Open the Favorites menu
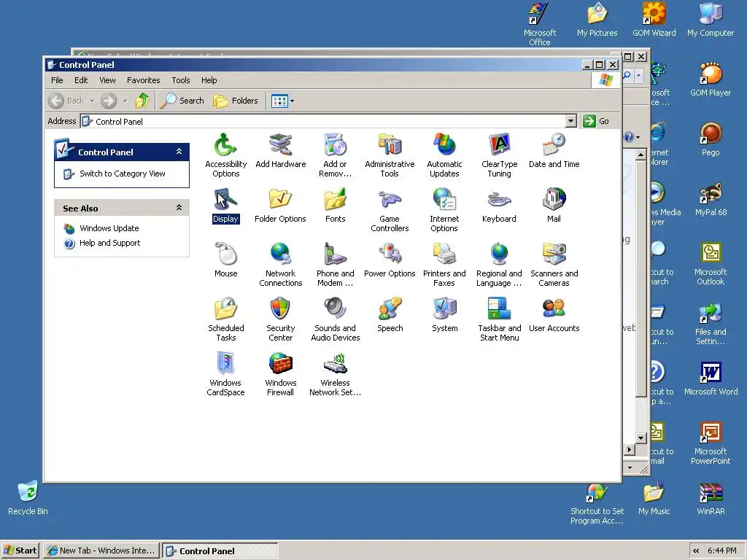The height and width of the screenshot is (560, 747). pyautogui.click(x=144, y=80)
